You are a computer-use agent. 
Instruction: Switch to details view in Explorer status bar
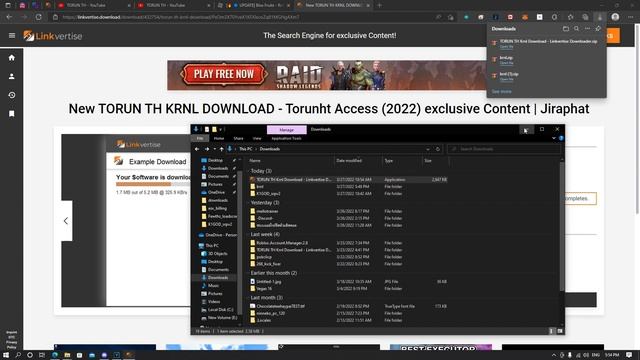coord(551,331)
